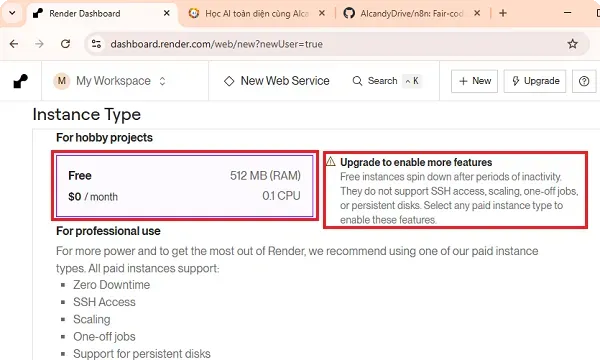Viewport: 600px width, 360px height.
Task: Click the 'Instance Type' heading
Action: [x=87, y=114]
